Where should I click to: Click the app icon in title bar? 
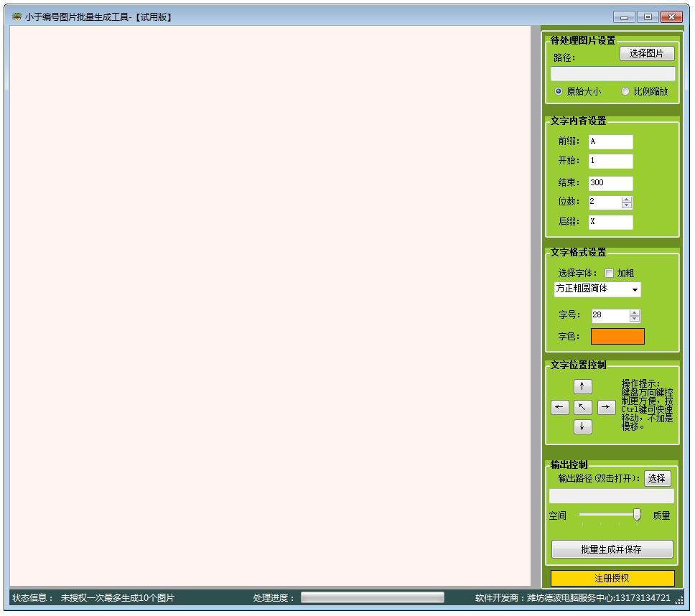point(17,17)
